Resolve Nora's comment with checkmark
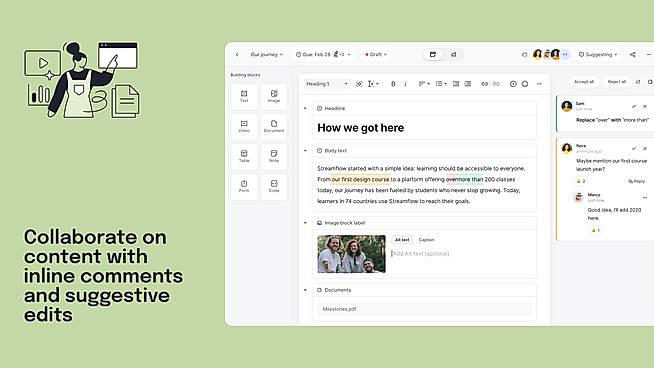 tap(634, 149)
